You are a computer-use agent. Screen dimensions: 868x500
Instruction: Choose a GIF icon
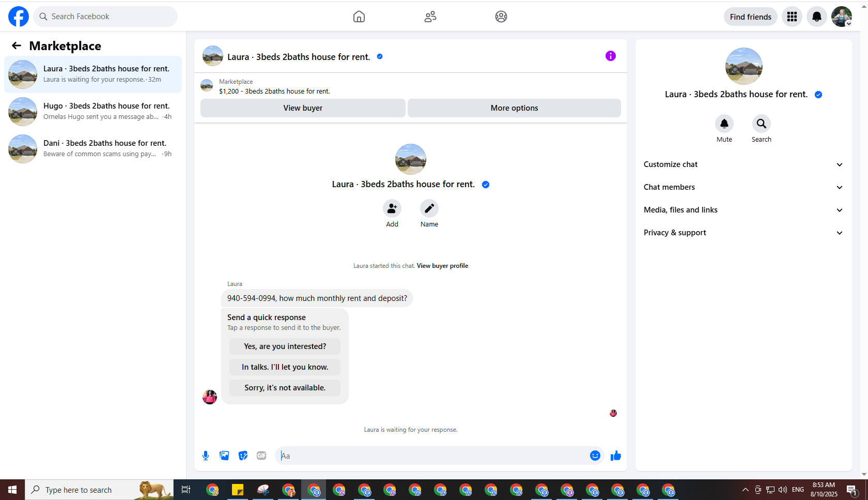261,456
